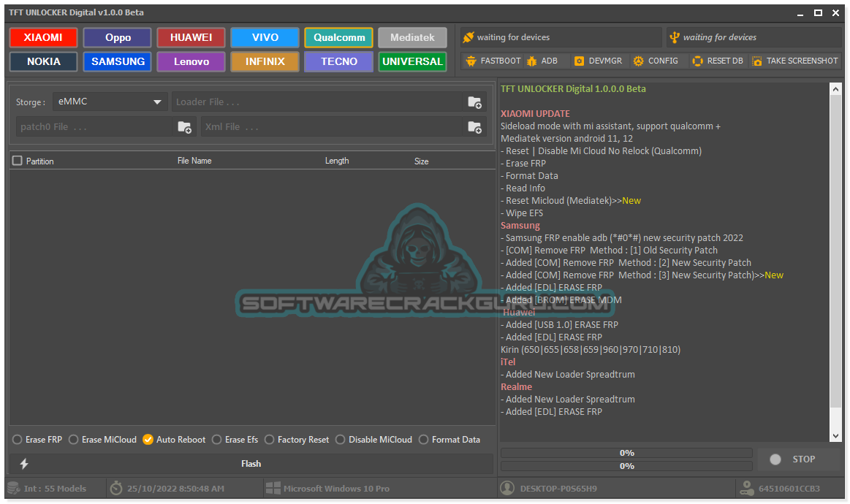Click the database icon in status bar
Image resolution: width=850 pixels, height=504 pixels.
[x=14, y=488]
